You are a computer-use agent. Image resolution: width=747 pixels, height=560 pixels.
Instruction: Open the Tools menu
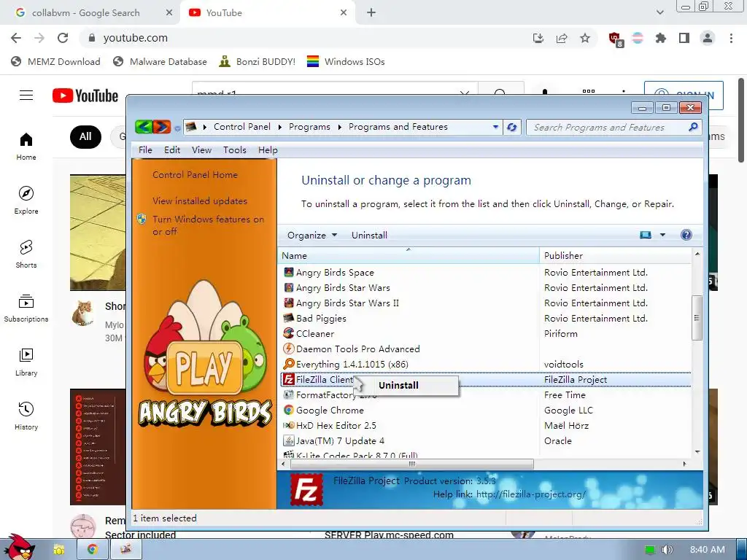(235, 150)
